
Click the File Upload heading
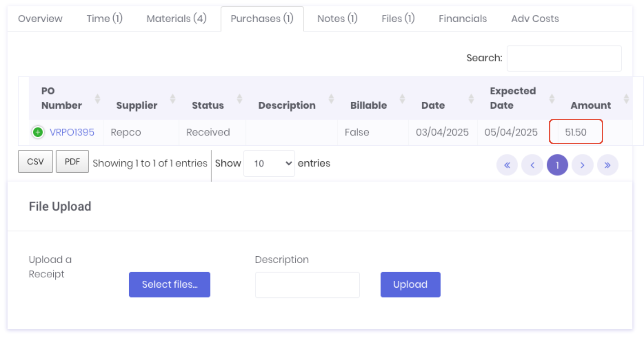click(x=60, y=206)
